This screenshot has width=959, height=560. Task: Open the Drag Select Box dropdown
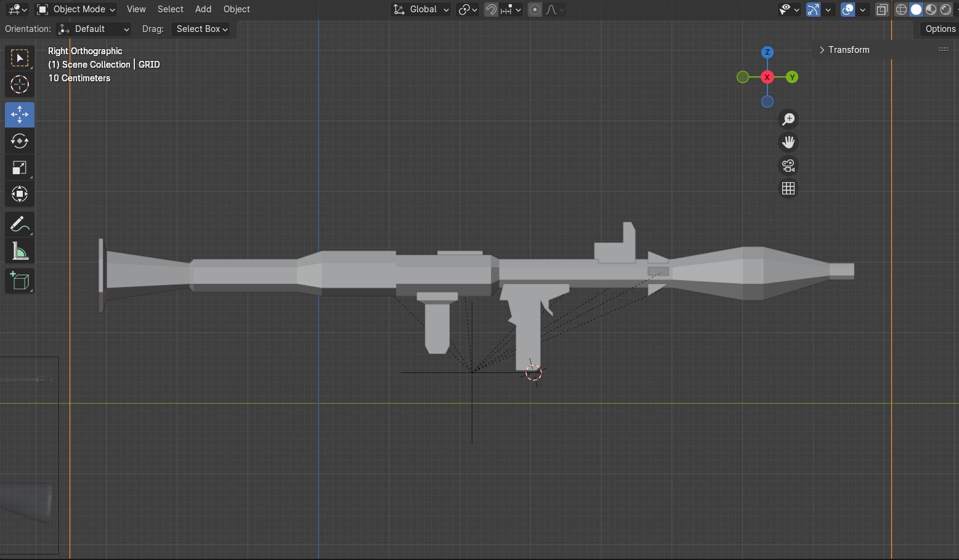tap(201, 29)
